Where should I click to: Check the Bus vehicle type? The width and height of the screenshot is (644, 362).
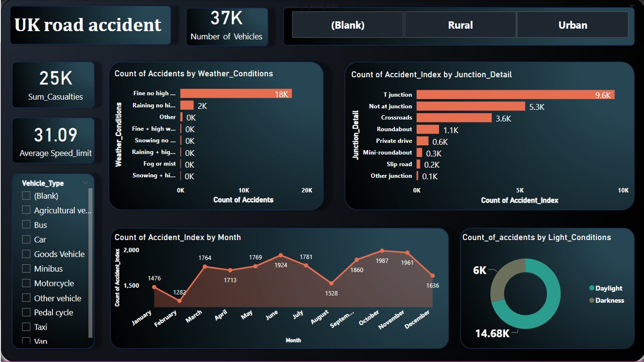pyautogui.click(x=26, y=224)
